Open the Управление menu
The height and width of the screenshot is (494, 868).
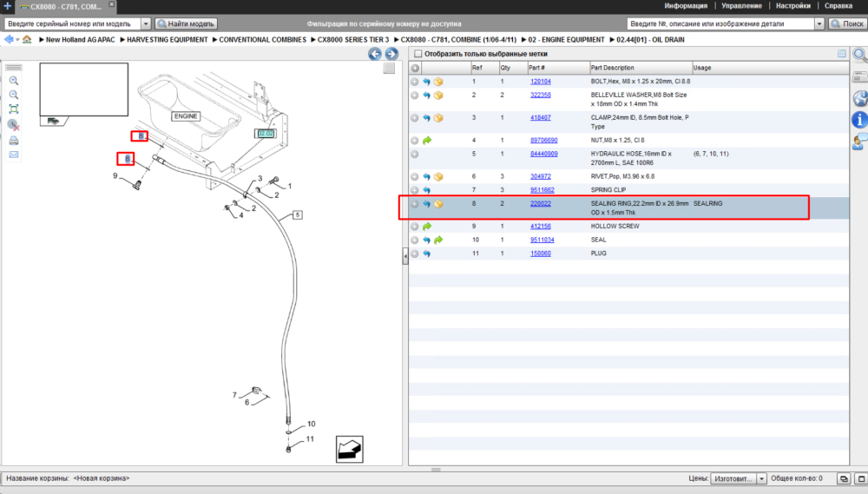741,6
